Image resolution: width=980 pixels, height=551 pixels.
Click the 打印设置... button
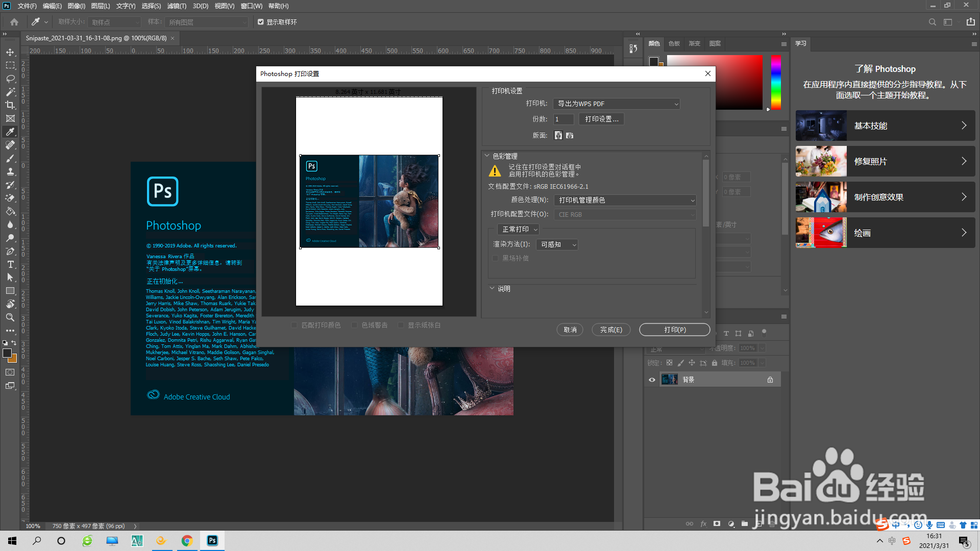602,119
